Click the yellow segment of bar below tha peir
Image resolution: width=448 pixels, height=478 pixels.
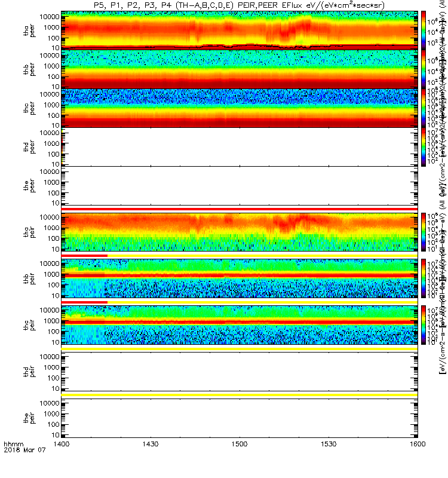coord(262,256)
